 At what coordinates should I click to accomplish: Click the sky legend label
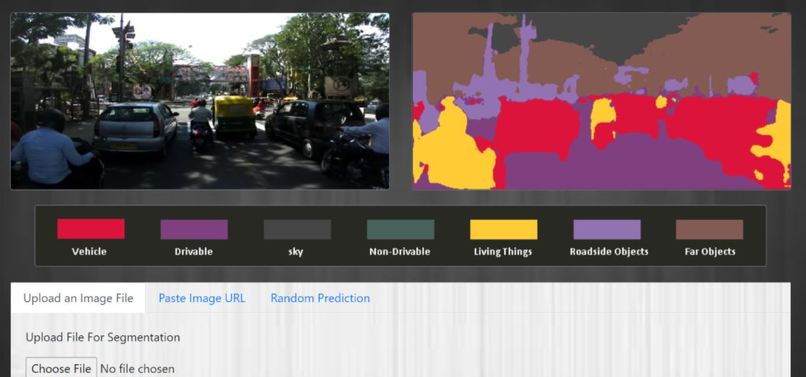296,252
